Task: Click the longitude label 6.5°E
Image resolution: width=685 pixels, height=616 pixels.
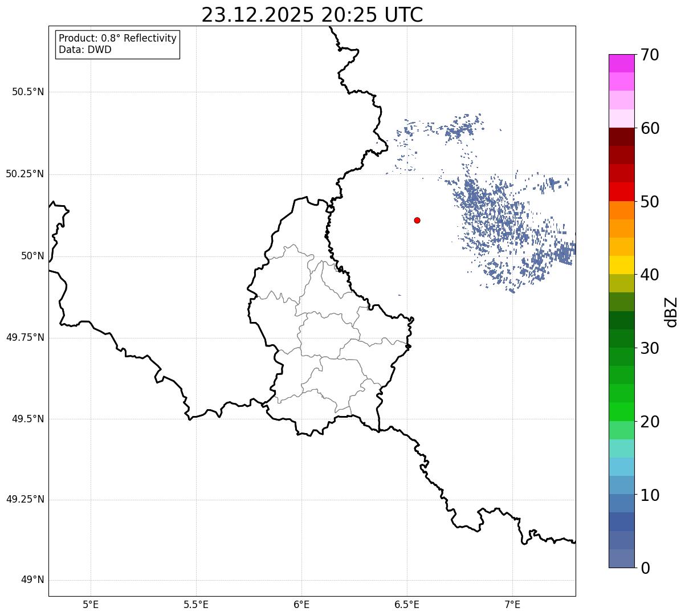Action: (407, 605)
